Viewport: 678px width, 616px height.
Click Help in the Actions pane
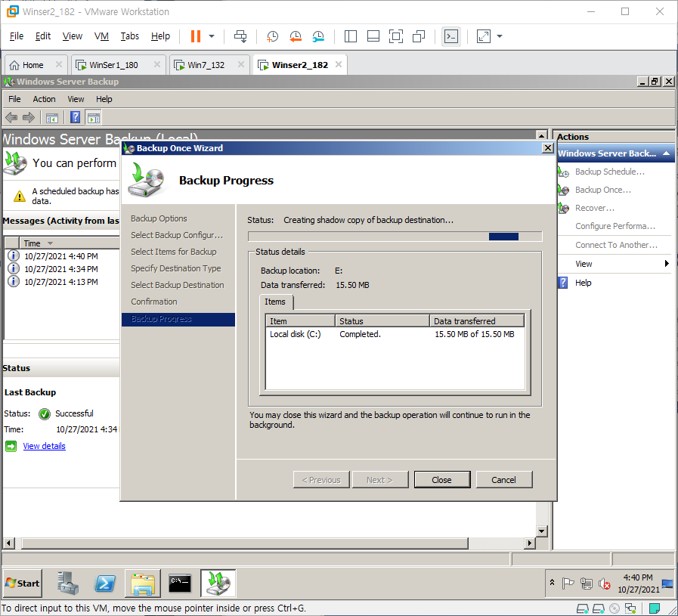[583, 283]
